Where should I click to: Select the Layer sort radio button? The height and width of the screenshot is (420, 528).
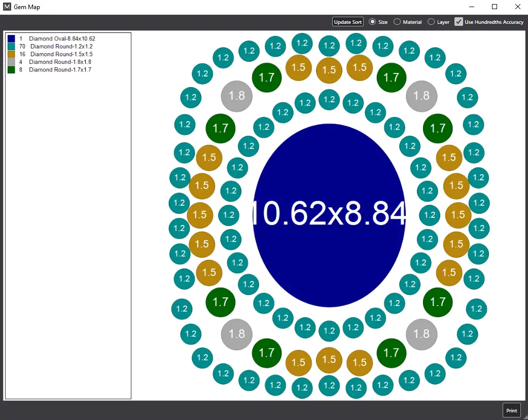tap(431, 22)
